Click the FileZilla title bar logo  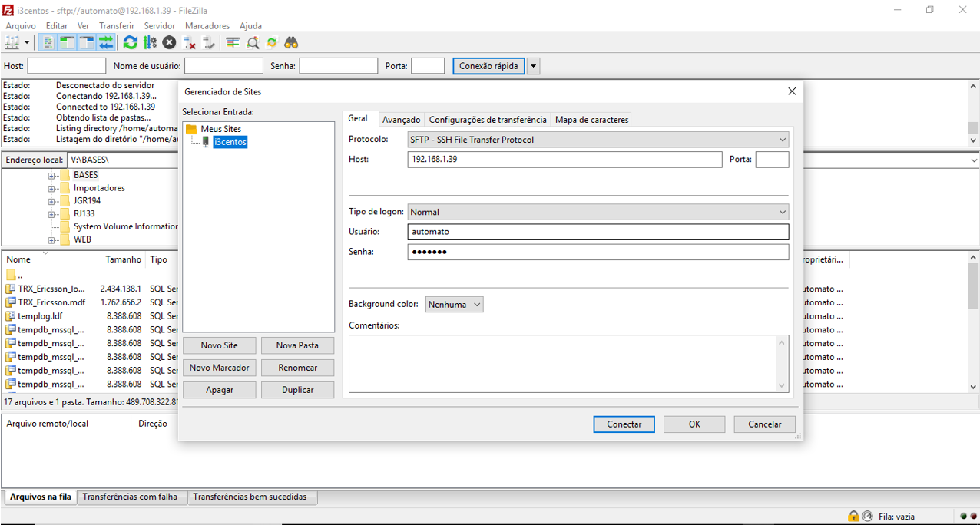coord(8,10)
